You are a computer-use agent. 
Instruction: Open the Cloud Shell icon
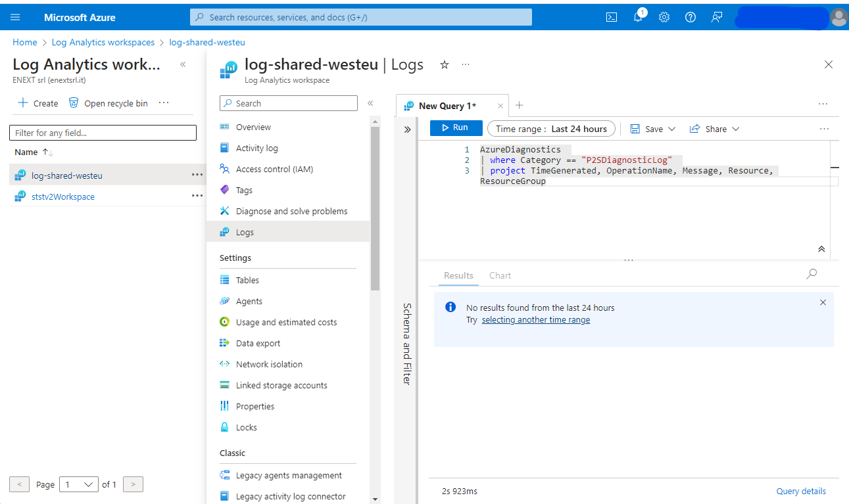coord(612,17)
